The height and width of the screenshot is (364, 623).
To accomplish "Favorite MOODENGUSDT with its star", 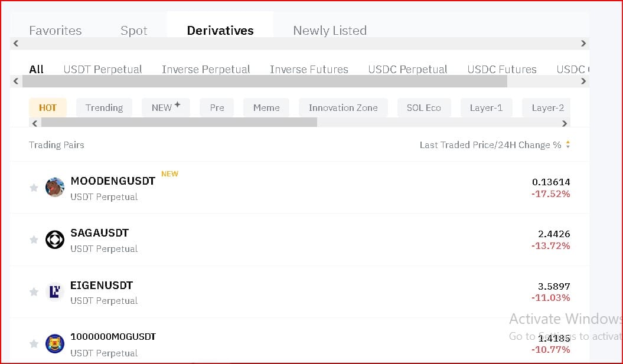I will (34, 188).
